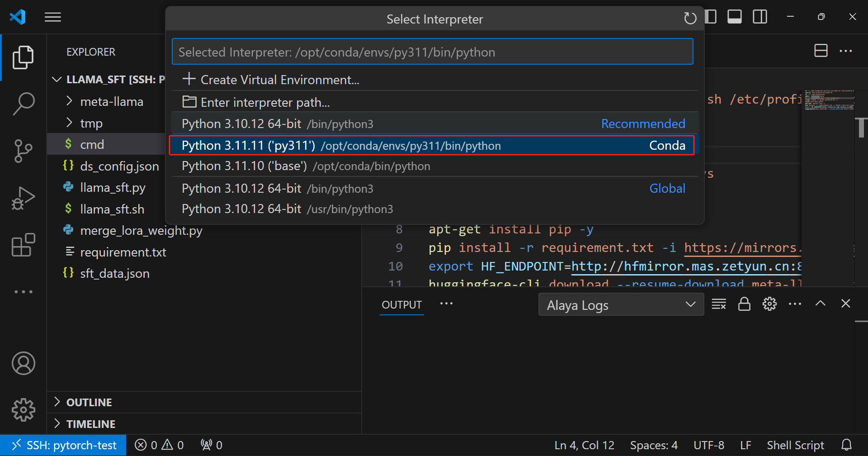Open the Accounts menu icon
This screenshot has height=456, width=868.
[24, 363]
